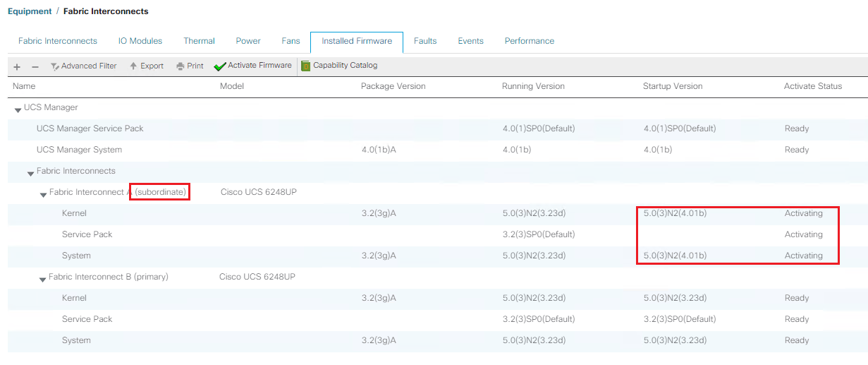Viewport: 868px width, 365px height.
Task: Click the Equipment breadcrumb link
Action: point(30,11)
